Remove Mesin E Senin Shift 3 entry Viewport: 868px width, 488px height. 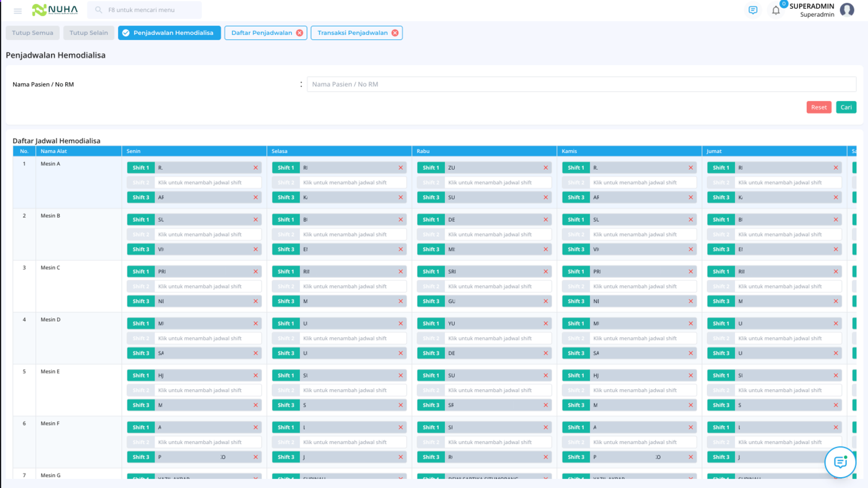256,405
